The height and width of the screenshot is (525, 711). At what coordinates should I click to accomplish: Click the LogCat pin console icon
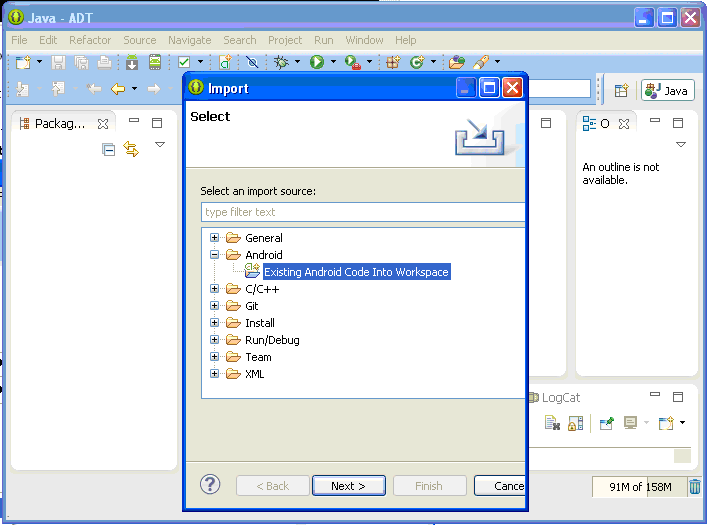[x=606, y=423]
